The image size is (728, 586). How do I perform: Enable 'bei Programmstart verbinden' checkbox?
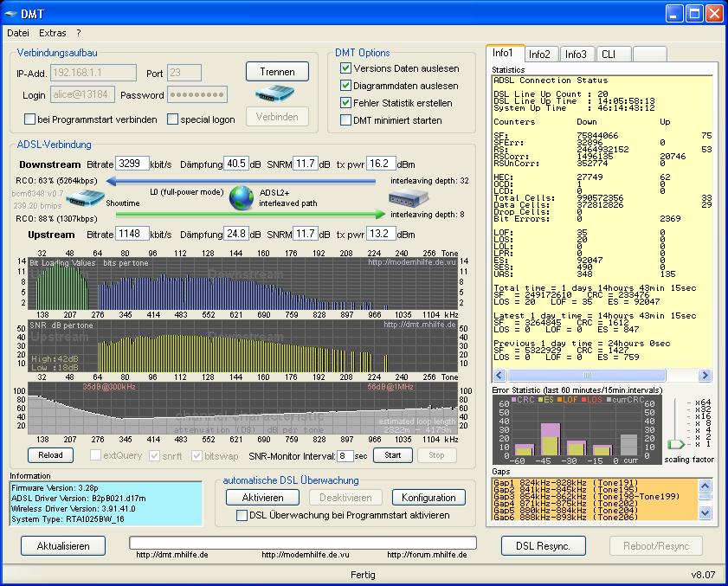pos(30,119)
